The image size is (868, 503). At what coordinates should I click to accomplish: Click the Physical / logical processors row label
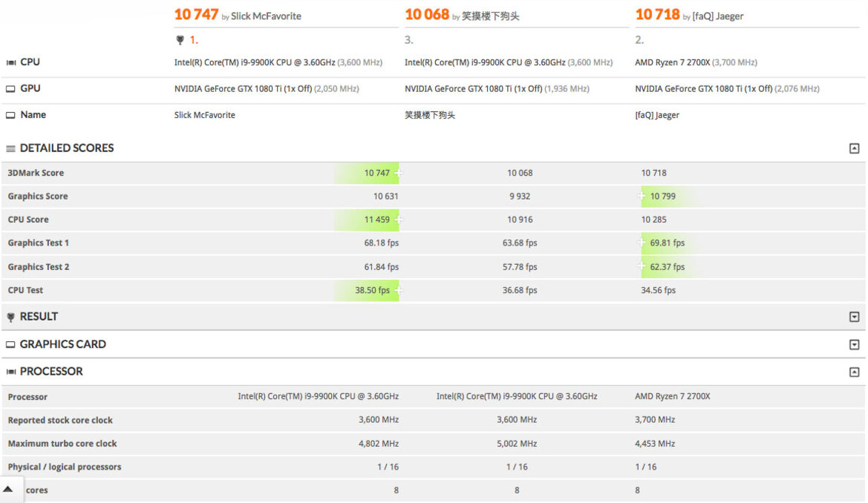click(64, 467)
